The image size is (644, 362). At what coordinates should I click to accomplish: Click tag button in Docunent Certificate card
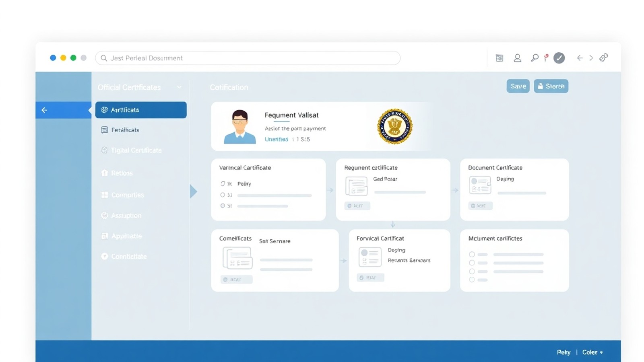[x=481, y=206]
